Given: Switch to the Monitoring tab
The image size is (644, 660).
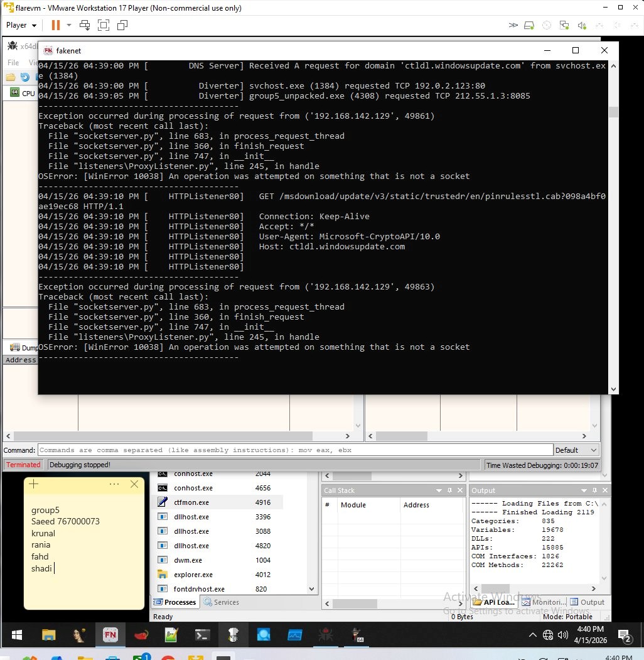Looking at the screenshot, I should [x=544, y=602].
